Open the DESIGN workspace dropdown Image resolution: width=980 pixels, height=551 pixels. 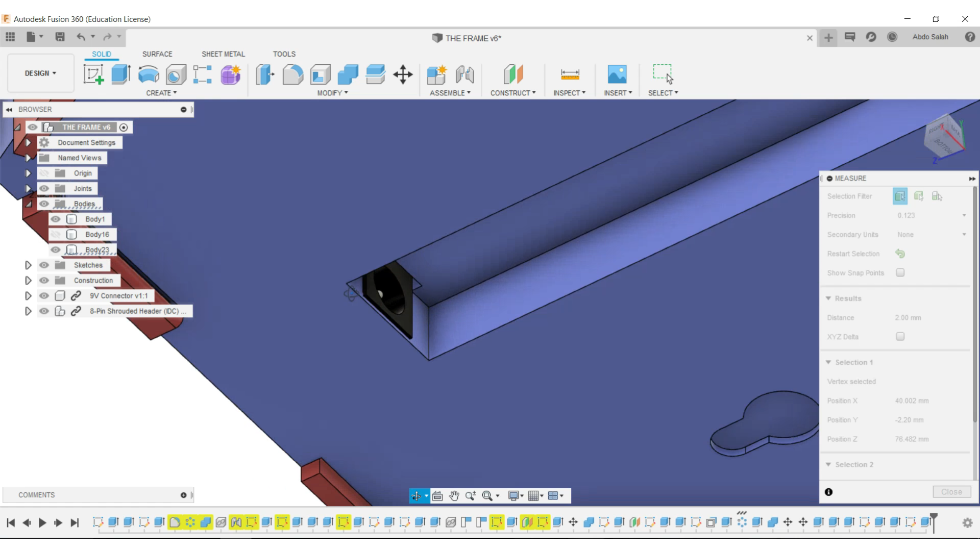(x=41, y=73)
